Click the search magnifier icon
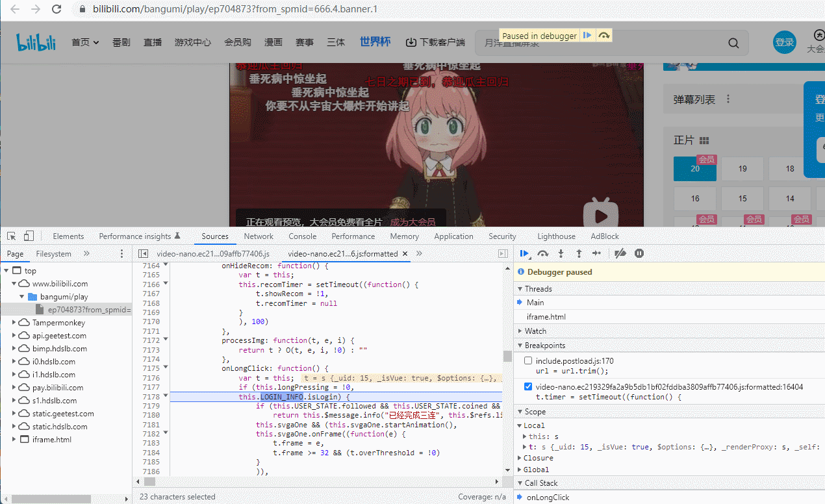This screenshot has height=504, width=825. [x=733, y=43]
